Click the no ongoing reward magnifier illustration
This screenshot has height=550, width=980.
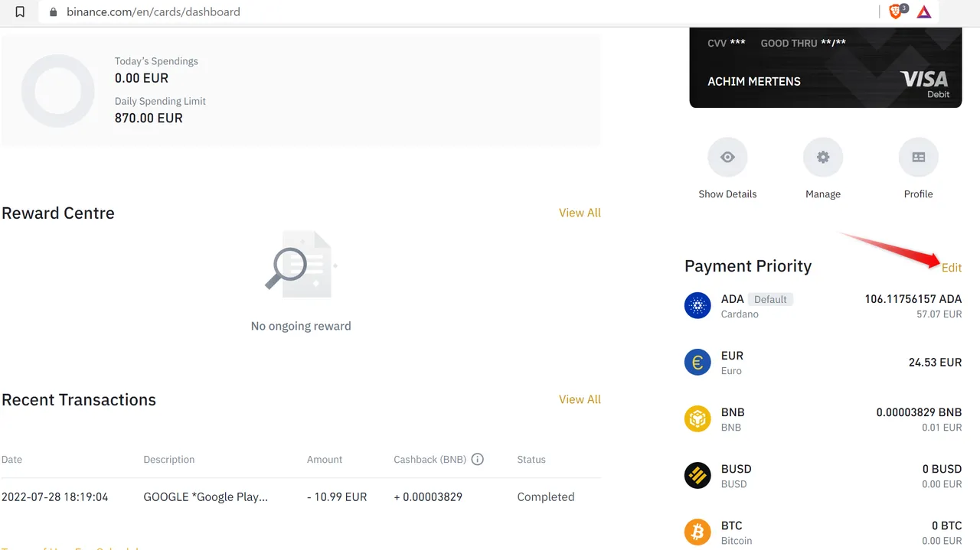[x=301, y=264]
